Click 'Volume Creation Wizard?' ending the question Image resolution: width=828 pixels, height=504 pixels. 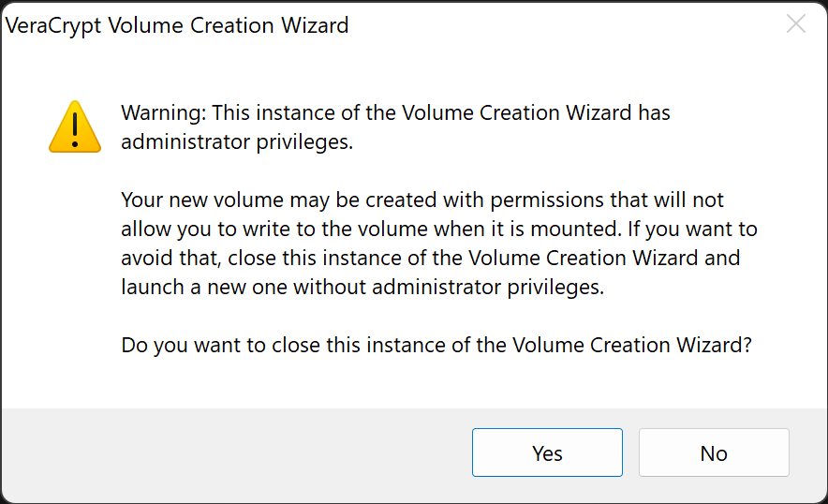pyautogui.click(x=631, y=345)
